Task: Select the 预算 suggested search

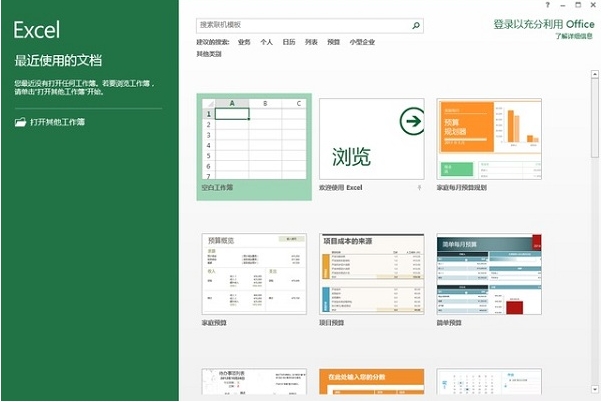Action: point(333,42)
